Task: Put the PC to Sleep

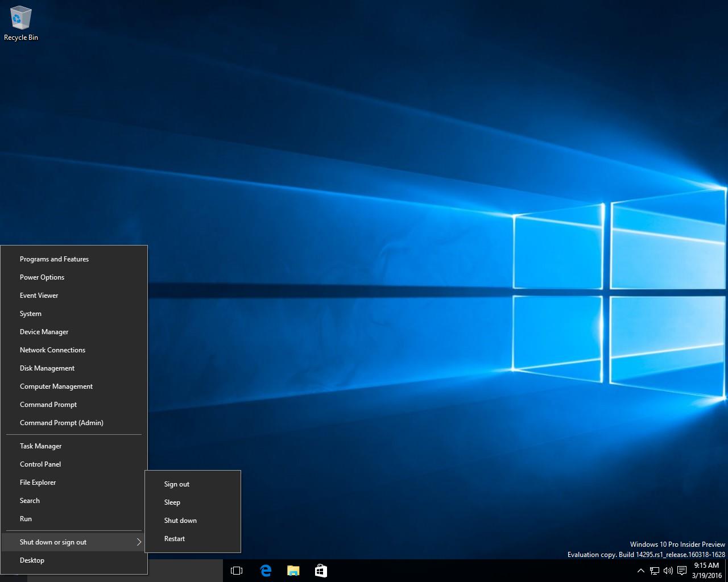Action: coord(193,502)
